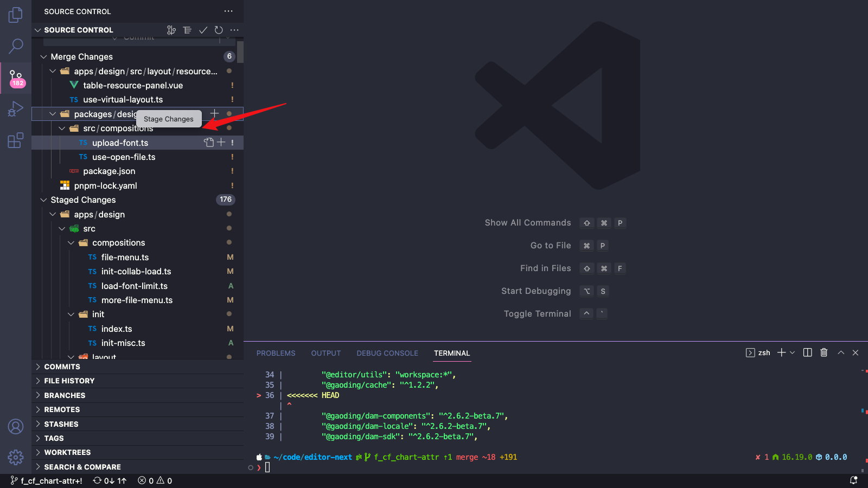Collapse the SOURCE CONTROL section
This screenshot has height=488, width=868.
point(38,30)
